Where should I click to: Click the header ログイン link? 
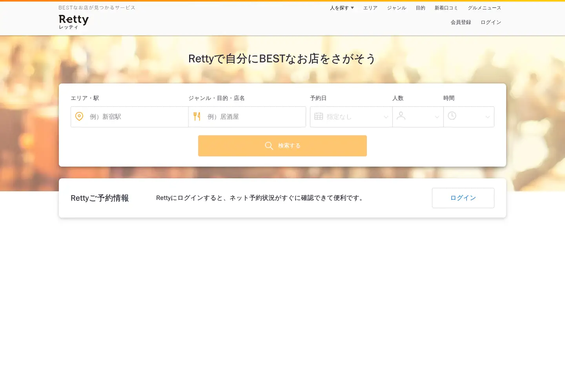(491, 22)
